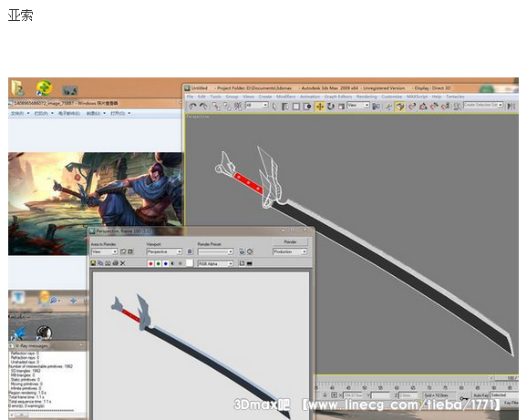Open the Viewport 'Perspective' dropdown
The width and height of the screenshot is (527, 420).
tap(164, 251)
